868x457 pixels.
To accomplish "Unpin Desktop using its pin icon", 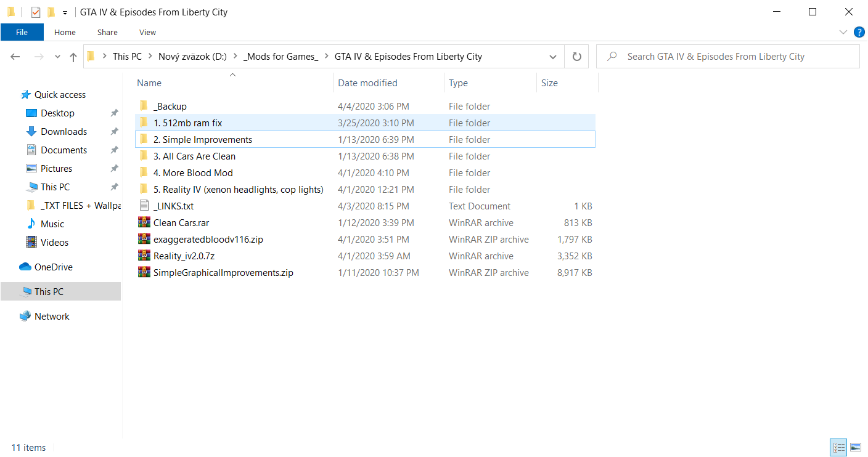I will click(114, 113).
